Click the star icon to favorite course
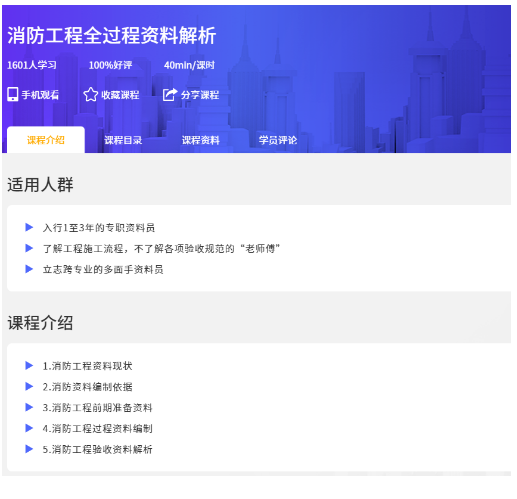Image resolution: width=517 pixels, height=499 pixels. (x=90, y=94)
